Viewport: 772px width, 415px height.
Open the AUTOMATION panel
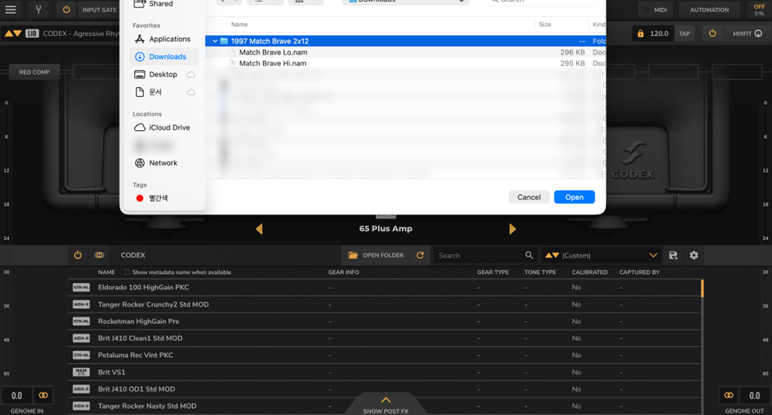709,10
